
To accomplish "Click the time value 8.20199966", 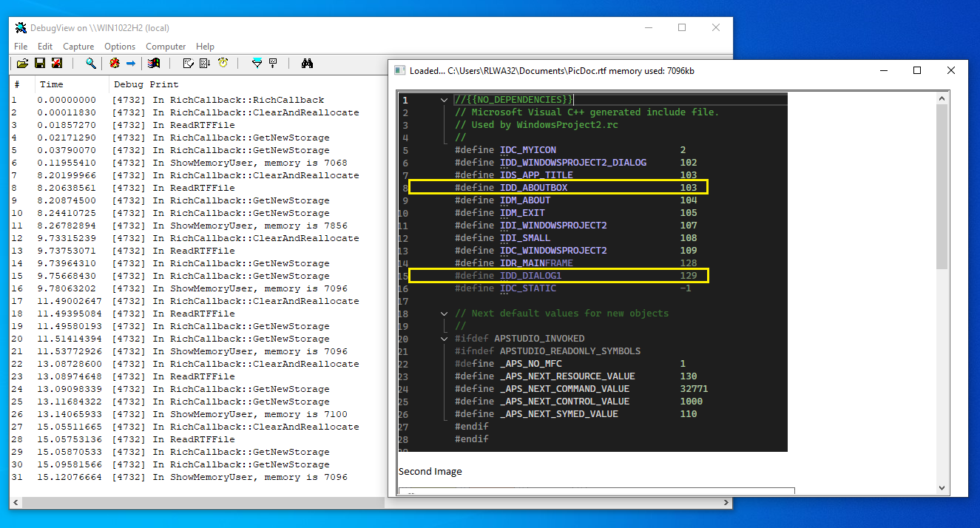I will click(67, 175).
